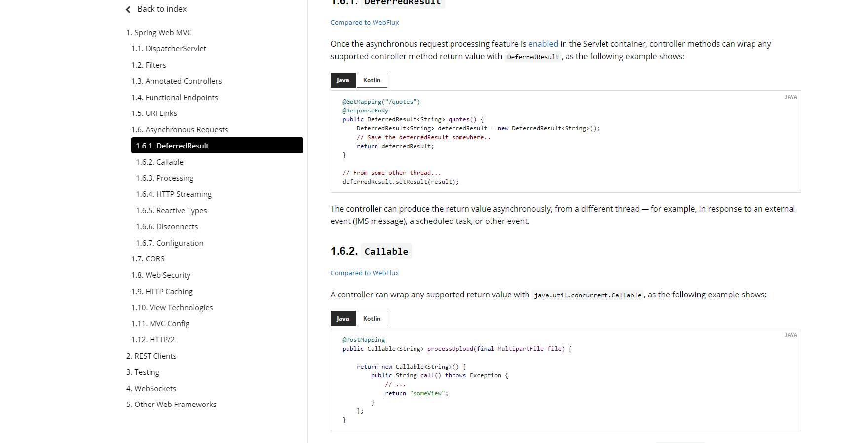
Task: Go to 4. WebSockets
Action: pyautogui.click(x=151, y=389)
